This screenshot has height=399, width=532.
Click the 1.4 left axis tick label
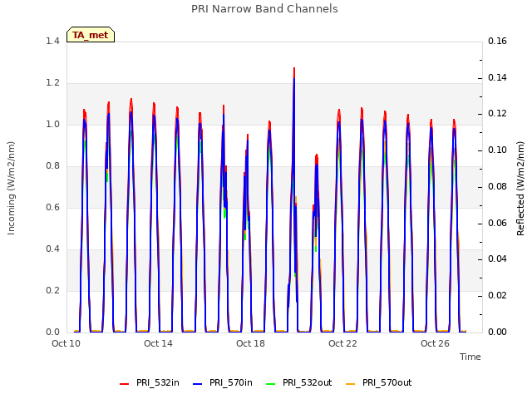click(52, 42)
